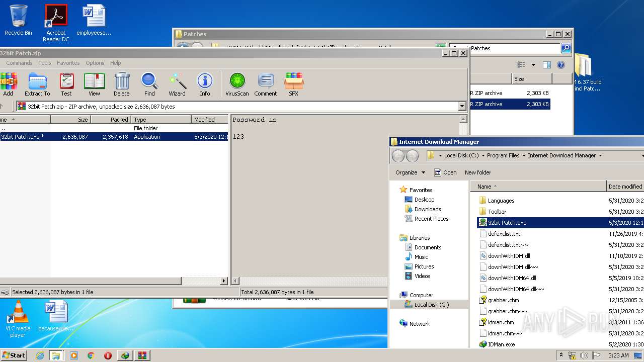The width and height of the screenshot is (644, 362).
Task: Click the volume icon in system tray
Action: tap(584, 355)
